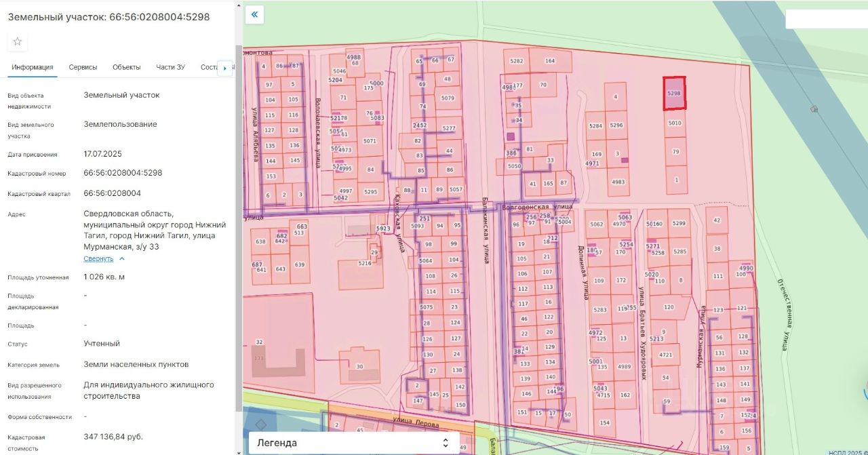868x455 pixels.
Task: Go to the Объекты tab
Action: tap(126, 67)
